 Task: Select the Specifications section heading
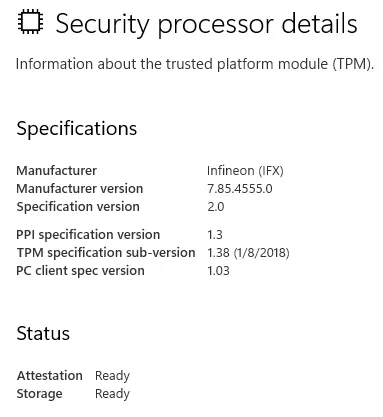tap(77, 129)
